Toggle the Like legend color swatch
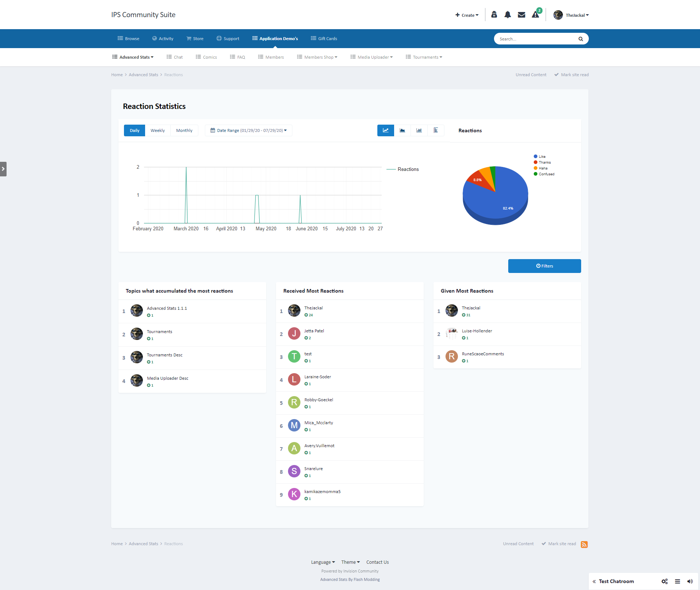This screenshot has width=700, height=590. [536, 157]
